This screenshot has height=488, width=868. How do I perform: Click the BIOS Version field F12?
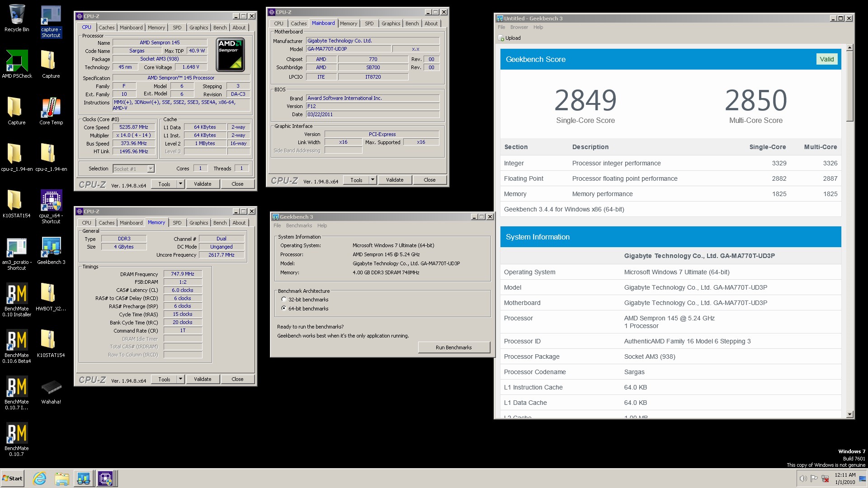tap(373, 106)
